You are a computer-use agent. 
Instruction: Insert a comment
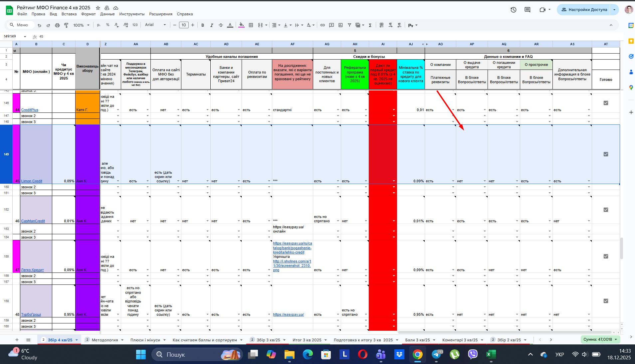331,25
